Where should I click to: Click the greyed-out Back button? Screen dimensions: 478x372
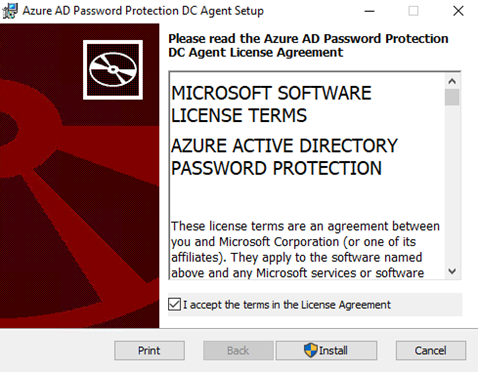[238, 350]
